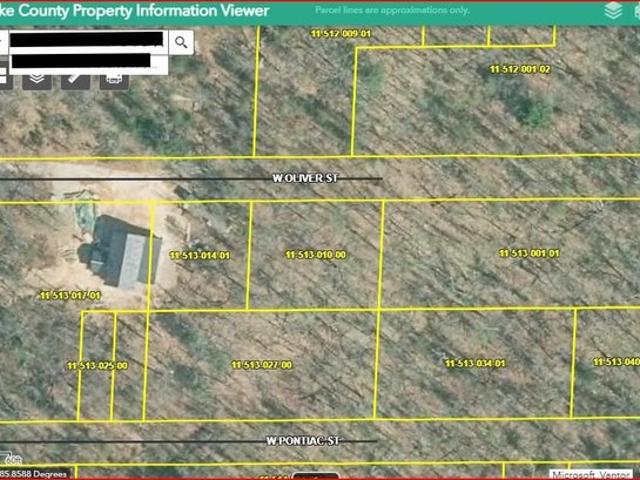Open the print map tool

point(114,78)
